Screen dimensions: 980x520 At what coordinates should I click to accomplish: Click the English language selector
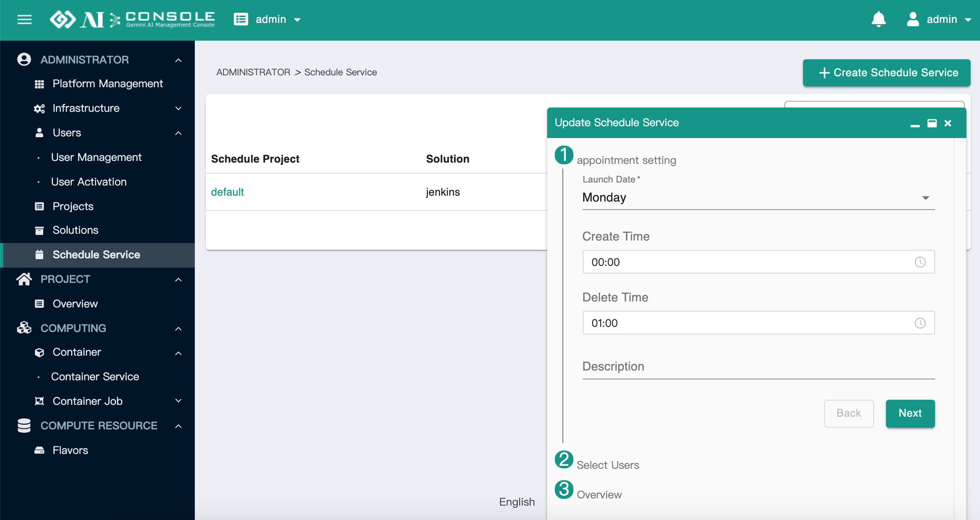coord(517,502)
